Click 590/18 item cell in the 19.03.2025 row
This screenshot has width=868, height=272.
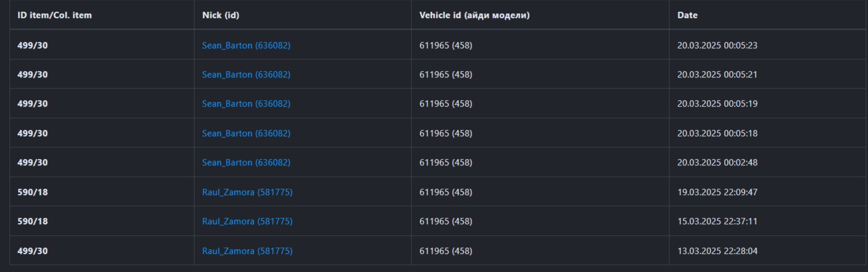click(x=33, y=192)
